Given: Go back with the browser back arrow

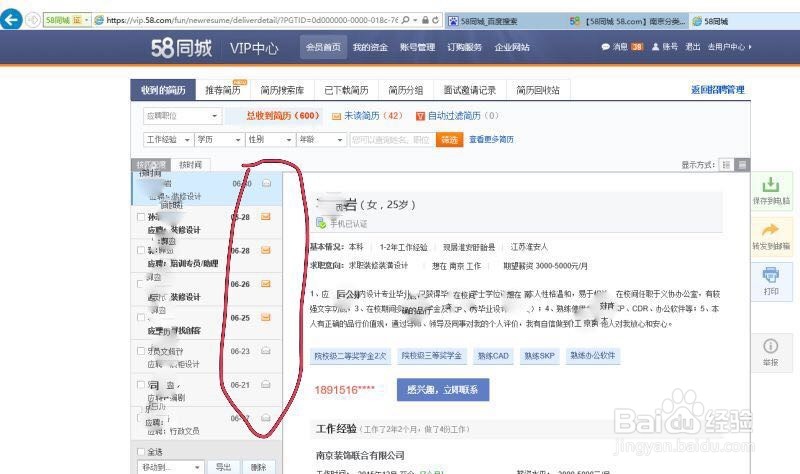Looking at the screenshot, I should tap(11, 20).
